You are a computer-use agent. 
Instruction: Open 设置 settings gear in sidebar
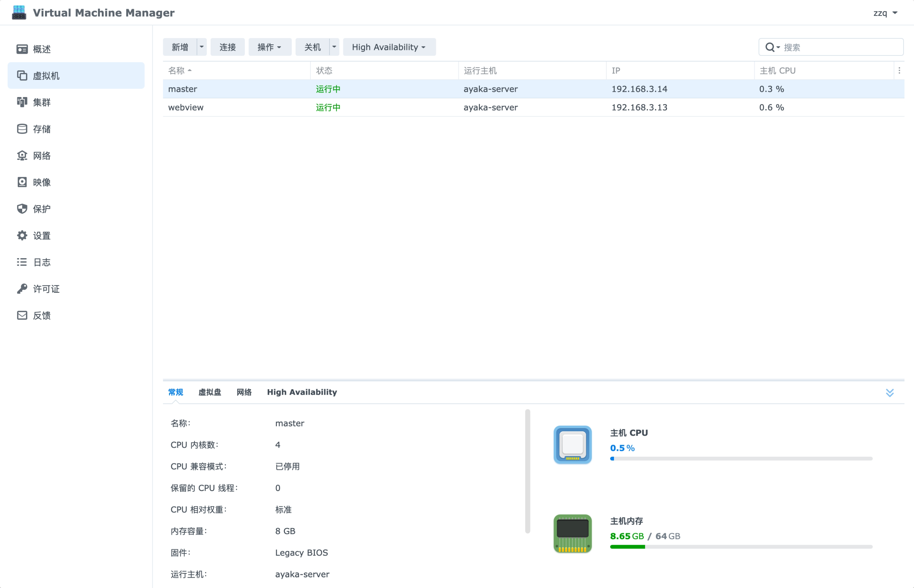22,236
